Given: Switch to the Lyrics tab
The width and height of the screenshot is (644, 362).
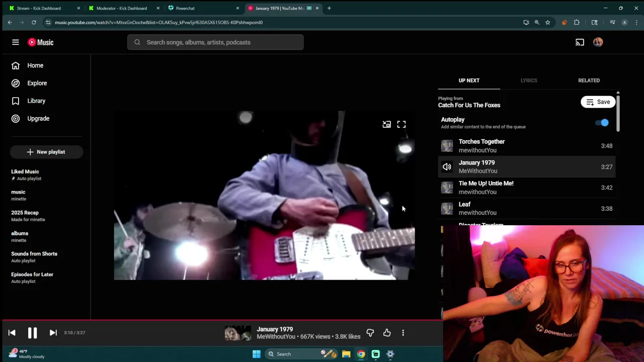Looking at the screenshot, I should (529, 80).
